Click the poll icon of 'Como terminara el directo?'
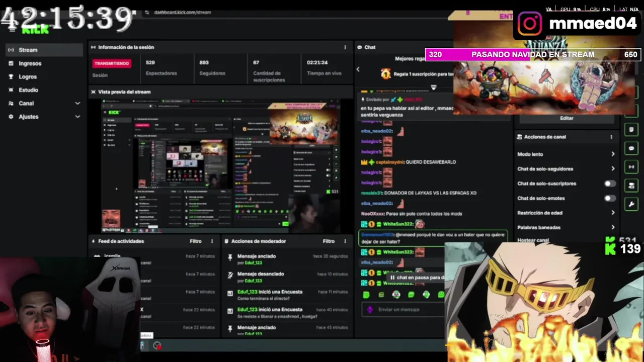The height and width of the screenshot is (362, 644). coord(230,293)
